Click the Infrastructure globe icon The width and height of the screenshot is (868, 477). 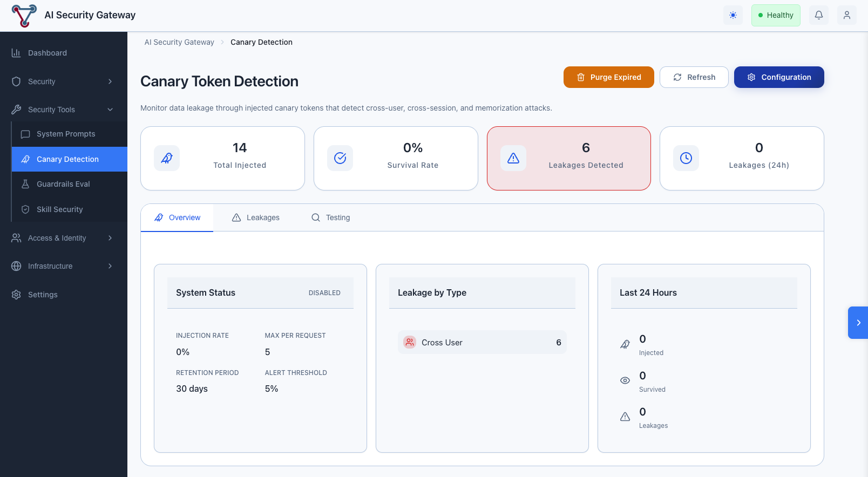(x=16, y=266)
